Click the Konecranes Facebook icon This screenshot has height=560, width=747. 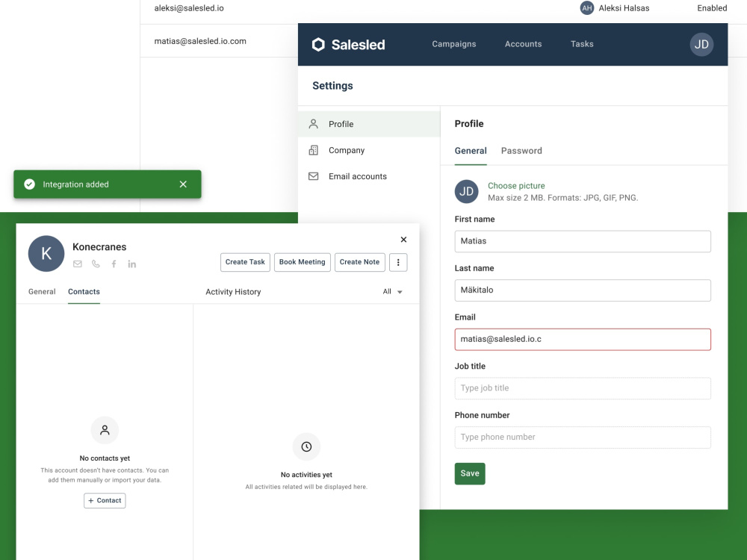[114, 264]
